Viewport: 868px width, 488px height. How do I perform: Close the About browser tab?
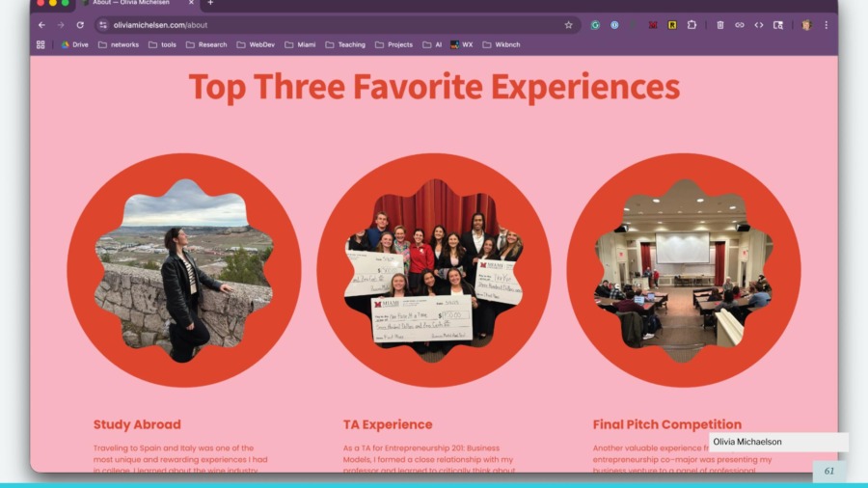click(191, 3)
